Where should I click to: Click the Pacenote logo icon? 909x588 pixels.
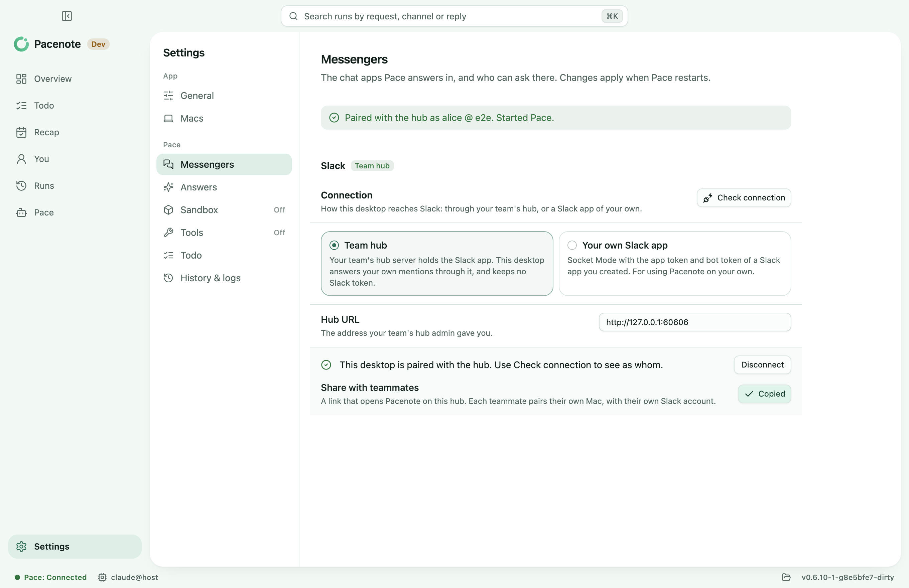(x=21, y=44)
